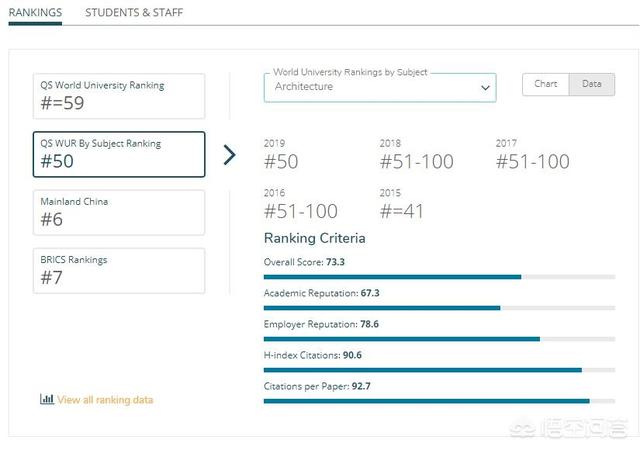Open View all ranking data link
This screenshot has width=640, height=450.
tap(105, 400)
